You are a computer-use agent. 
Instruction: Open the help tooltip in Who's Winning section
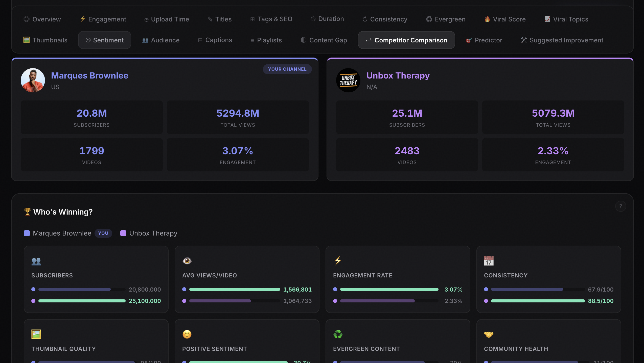pos(621,206)
